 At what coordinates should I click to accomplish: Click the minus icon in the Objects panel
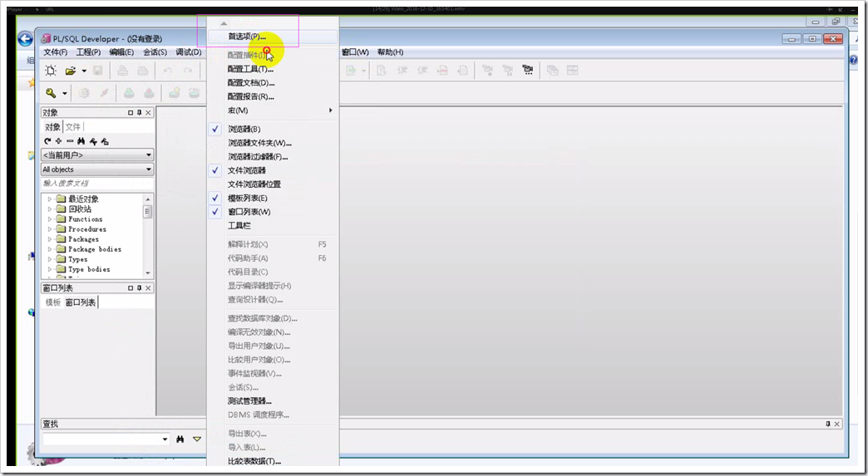[70, 141]
